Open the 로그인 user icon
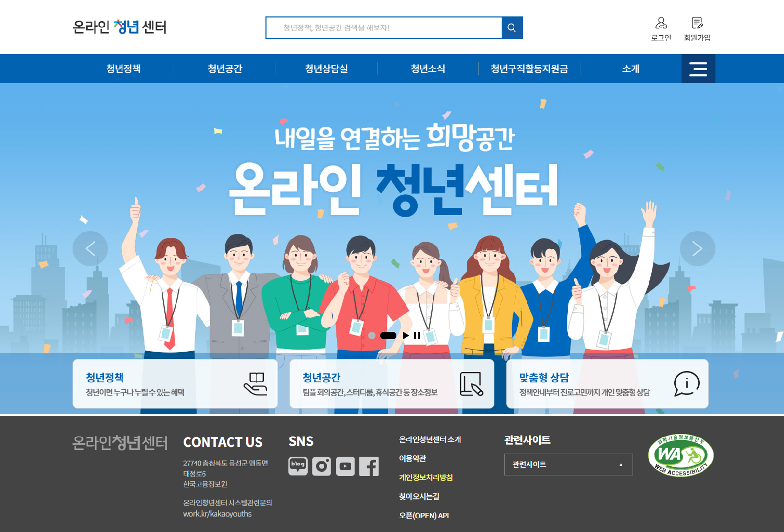This screenshot has width=784, height=532. click(661, 23)
